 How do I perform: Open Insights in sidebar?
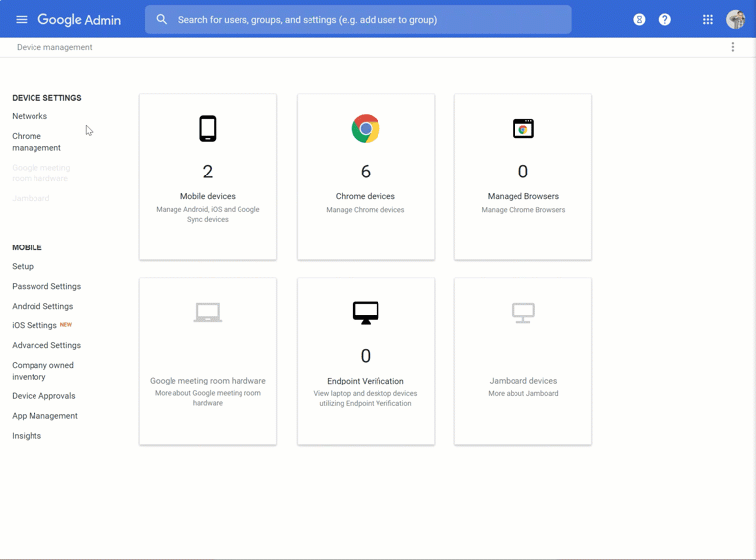(x=27, y=436)
